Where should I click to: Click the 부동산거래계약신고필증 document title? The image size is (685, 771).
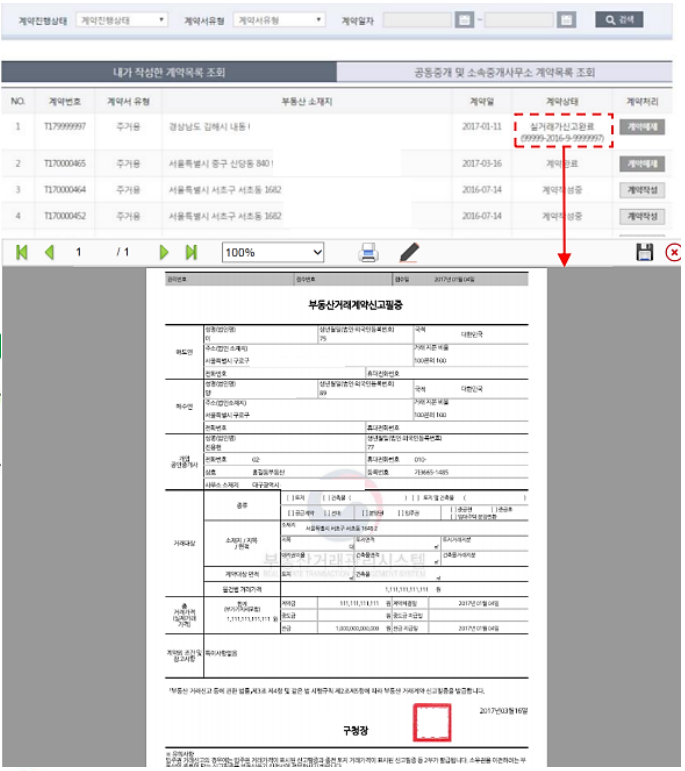[356, 305]
